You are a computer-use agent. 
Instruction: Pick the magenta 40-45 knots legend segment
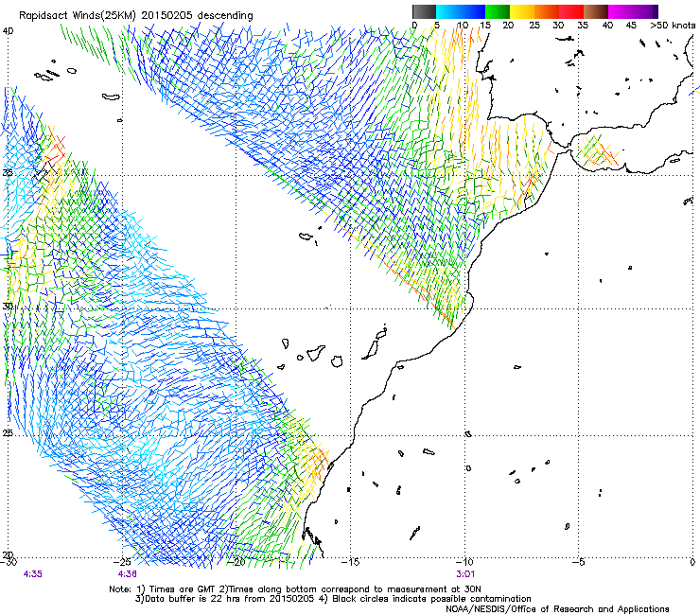point(621,11)
